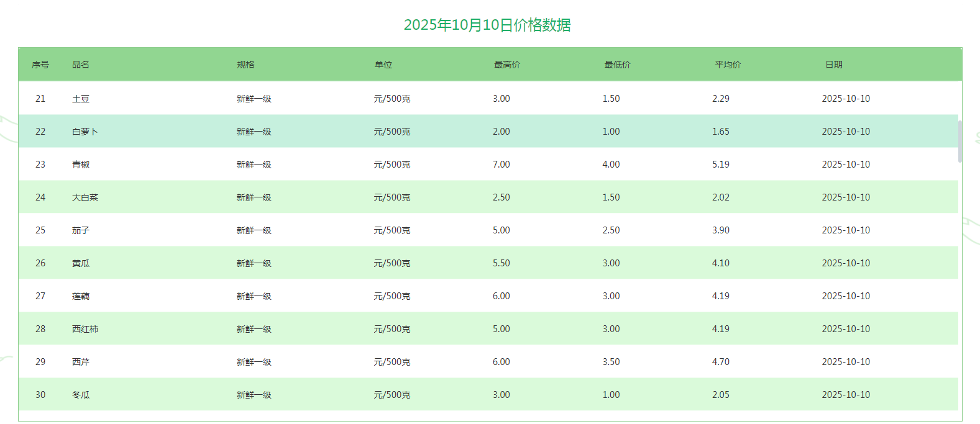980x424 pixels.
Task: Select the 莲藕 product name cell
Action: pos(81,296)
